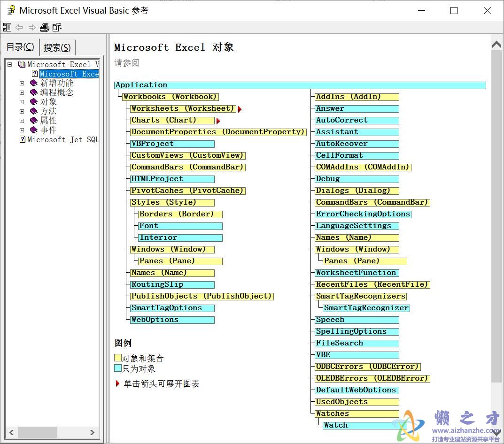Minimize the Visual Basic reference window
The height and width of the screenshot is (444, 504).
[x=422, y=11]
